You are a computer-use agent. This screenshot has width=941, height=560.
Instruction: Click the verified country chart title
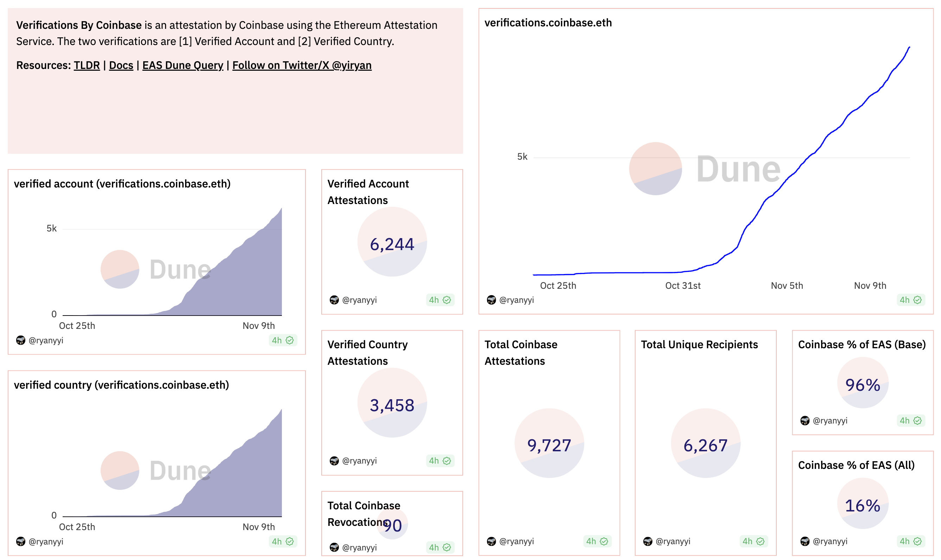click(121, 385)
